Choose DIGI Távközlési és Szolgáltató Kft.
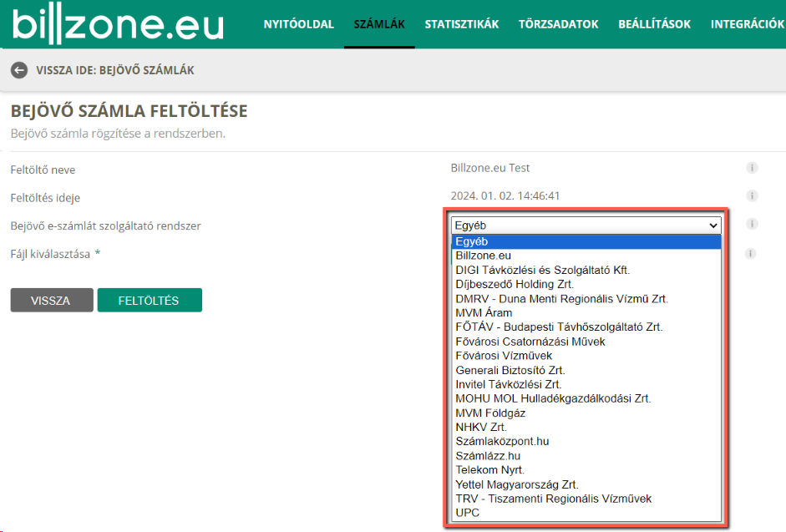Screen dimensions: 786x532 586,271
